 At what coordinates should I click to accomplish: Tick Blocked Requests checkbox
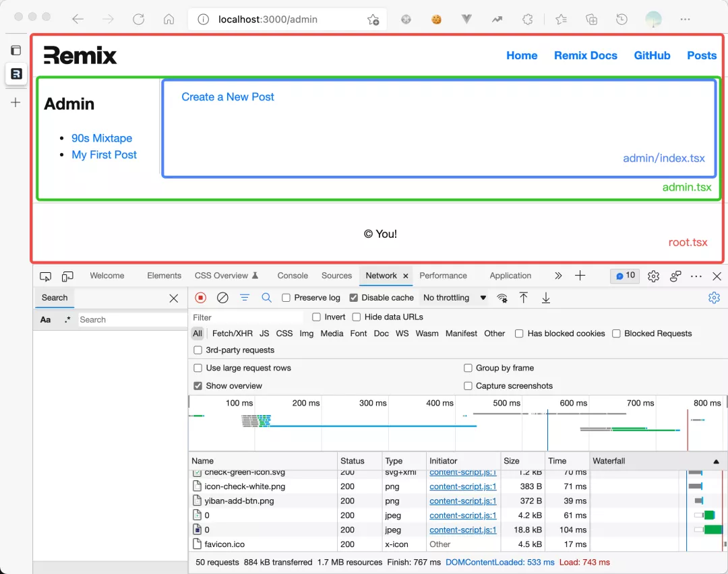coord(616,333)
